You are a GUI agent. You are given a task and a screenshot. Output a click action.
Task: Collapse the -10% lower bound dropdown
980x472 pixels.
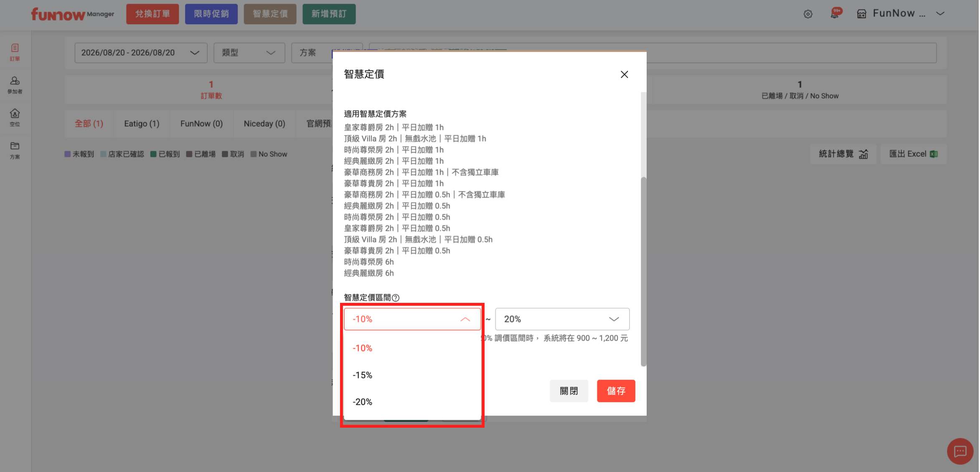click(412, 319)
